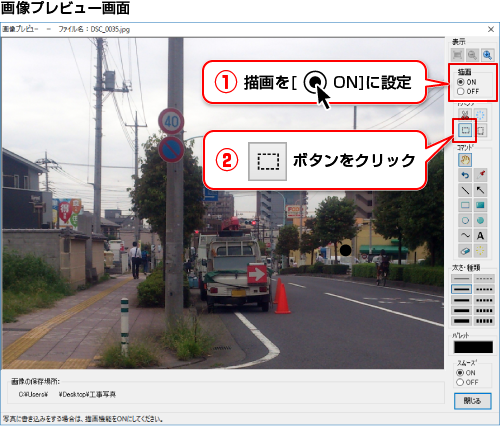Select the outlined circle tool
This screenshot has height=426, width=500.
click(x=465, y=220)
